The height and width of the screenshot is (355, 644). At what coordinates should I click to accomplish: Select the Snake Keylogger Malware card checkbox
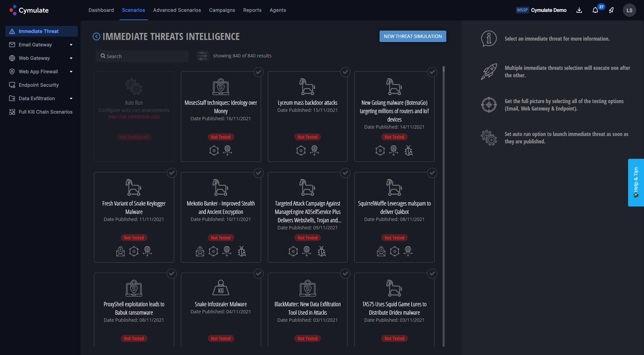(x=171, y=173)
